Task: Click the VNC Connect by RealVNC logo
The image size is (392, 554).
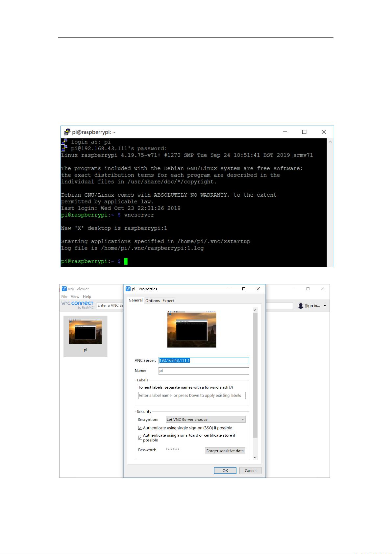Action: coord(78,305)
